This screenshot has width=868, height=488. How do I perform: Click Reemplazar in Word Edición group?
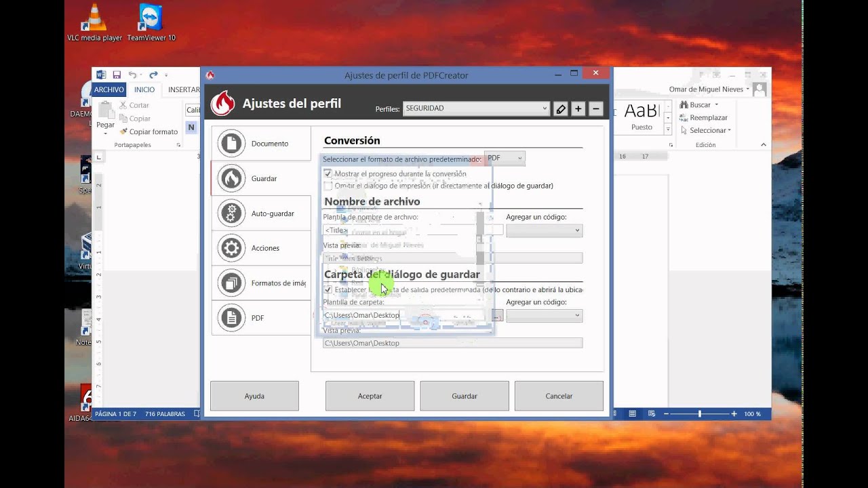pyautogui.click(x=703, y=117)
